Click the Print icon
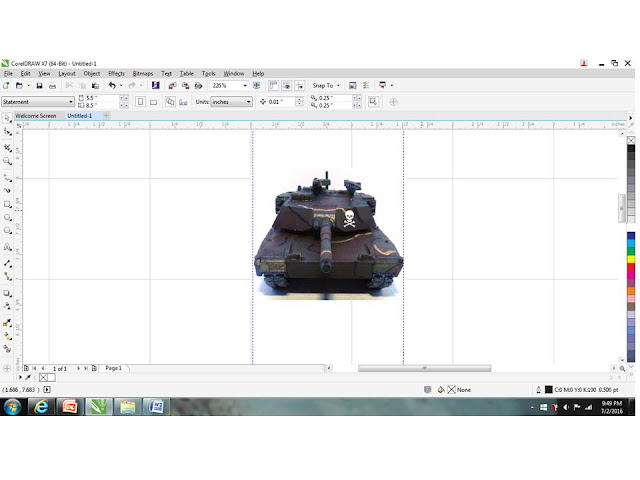640x480 pixels. tap(52, 85)
